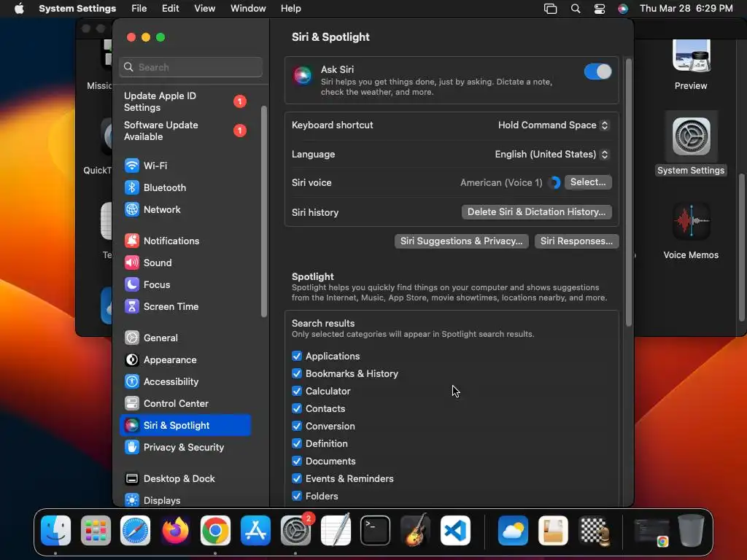747x560 pixels.
Task: Uncheck Events & Reminders checkbox
Action: [297, 478]
